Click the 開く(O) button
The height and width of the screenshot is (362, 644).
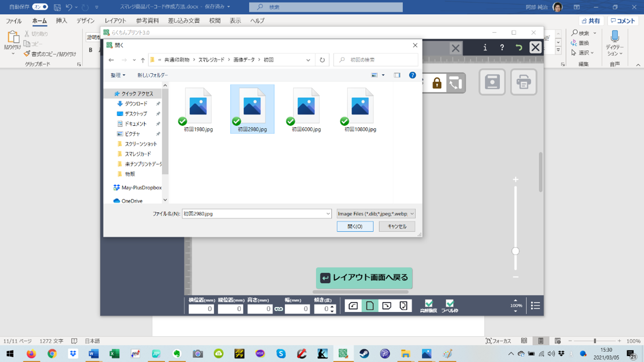click(x=355, y=226)
